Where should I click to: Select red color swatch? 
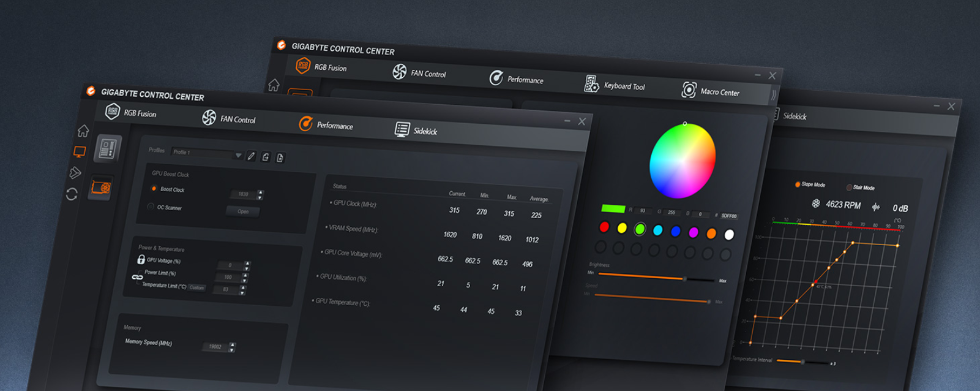click(604, 227)
